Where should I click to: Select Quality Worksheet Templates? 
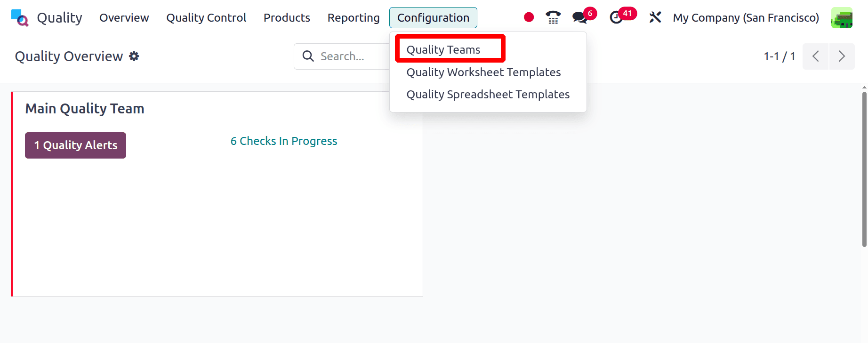click(x=483, y=72)
